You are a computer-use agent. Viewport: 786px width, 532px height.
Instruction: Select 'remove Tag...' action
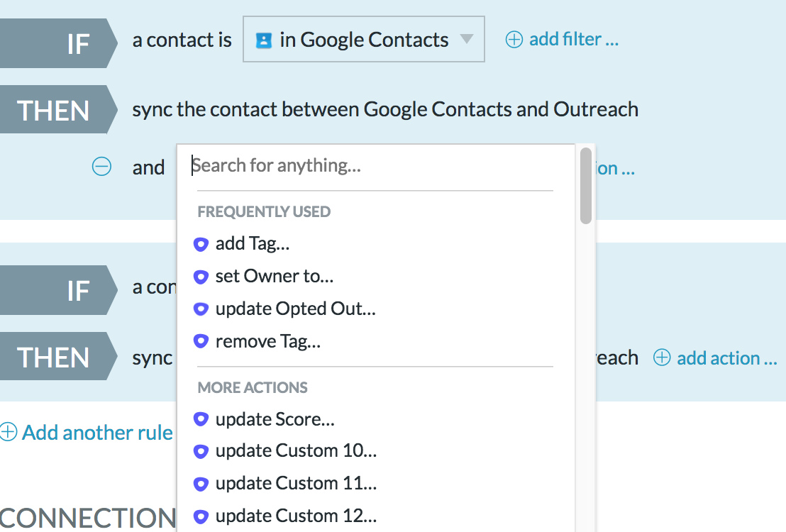pyautogui.click(x=267, y=341)
